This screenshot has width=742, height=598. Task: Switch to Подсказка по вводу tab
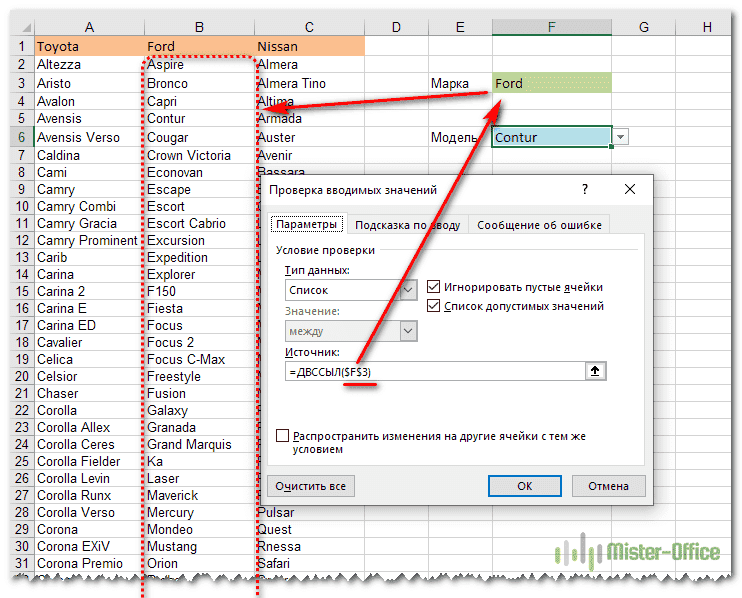pos(407,225)
